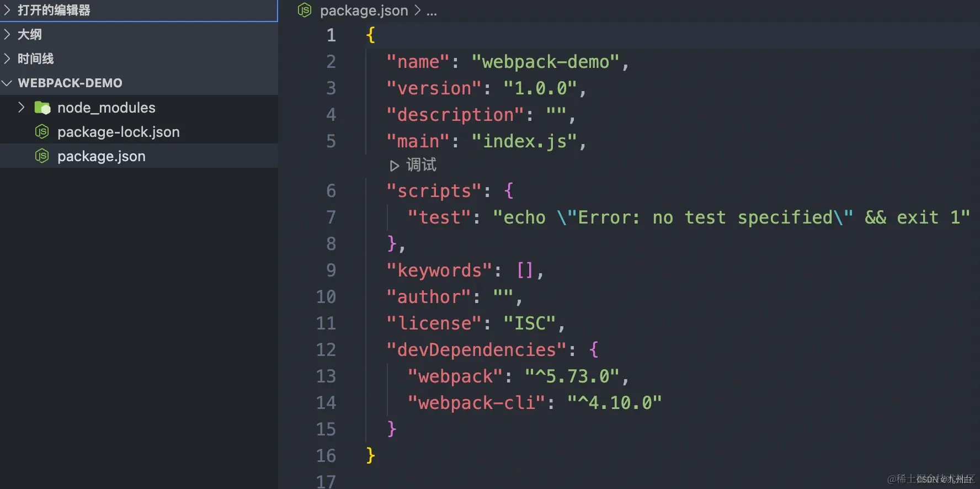Click the "name" key on line 2
Viewport: 980px width, 489px height.
tap(418, 62)
